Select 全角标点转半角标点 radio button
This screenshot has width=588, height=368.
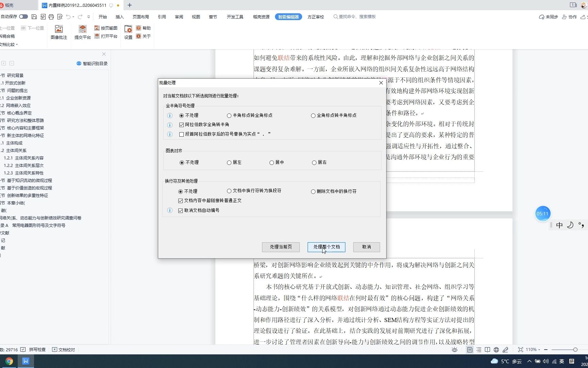(313, 116)
